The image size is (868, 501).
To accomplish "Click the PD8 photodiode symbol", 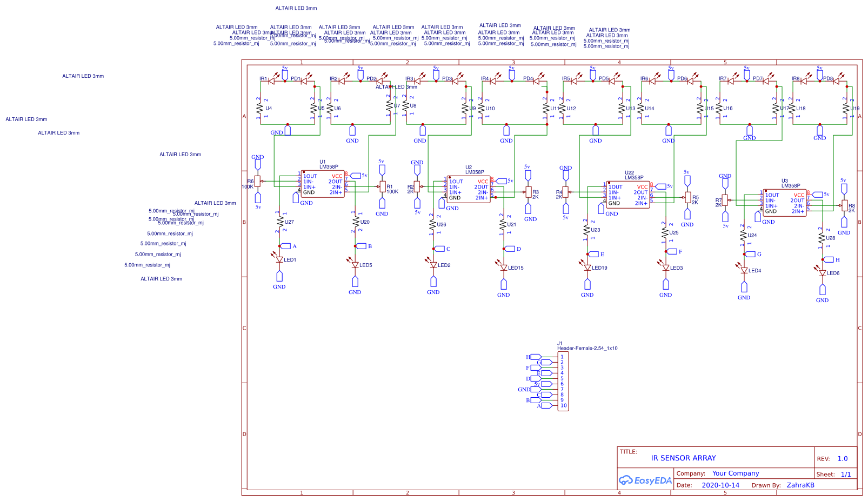I will pos(837,81).
